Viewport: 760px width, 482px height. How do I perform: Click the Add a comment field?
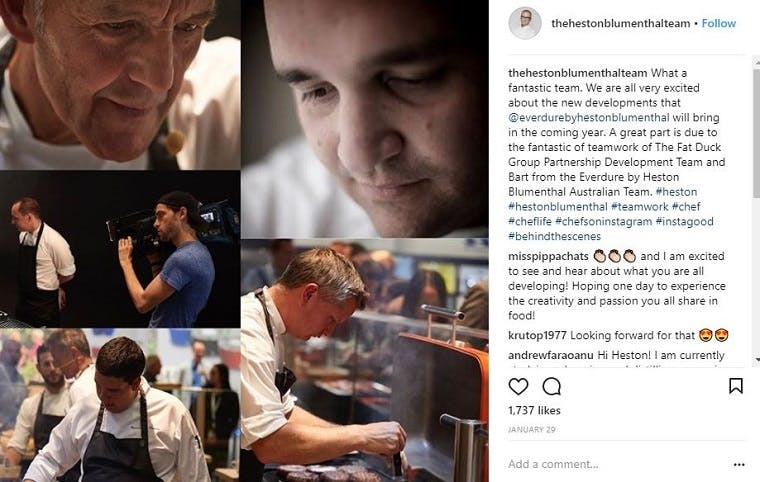[x=616, y=465]
